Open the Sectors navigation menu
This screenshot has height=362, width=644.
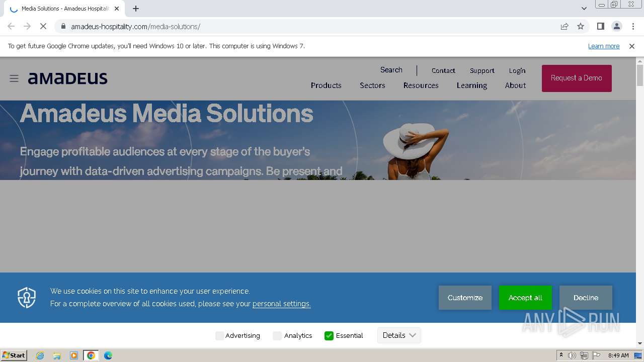click(x=372, y=85)
